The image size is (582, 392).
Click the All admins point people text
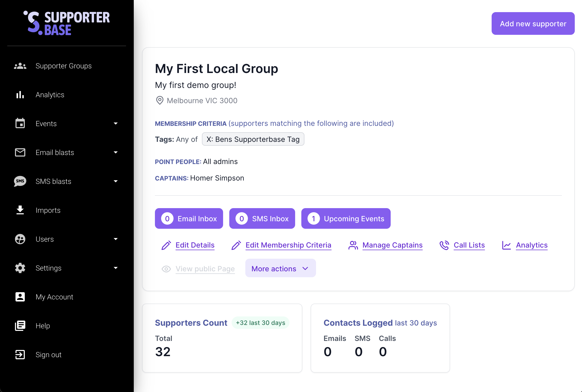[220, 161]
